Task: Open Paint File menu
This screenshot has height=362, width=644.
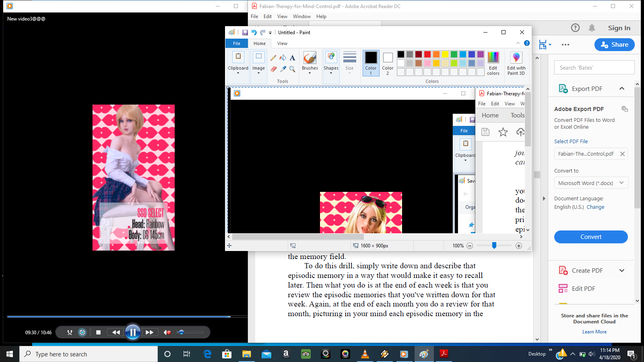Action: pyautogui.click(x=237, y=43)
